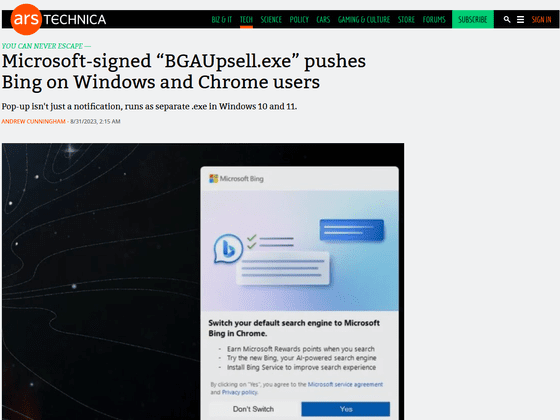The width and height of the screenshot is (560, 420).
Task: Click the 'Switch your default search engine' heading
Action: point(294,328)
